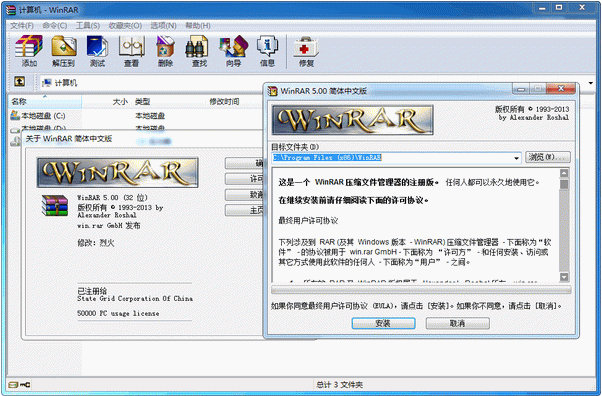
Task: Expand the main window address bar dropdown
Action: click(590, 83)
